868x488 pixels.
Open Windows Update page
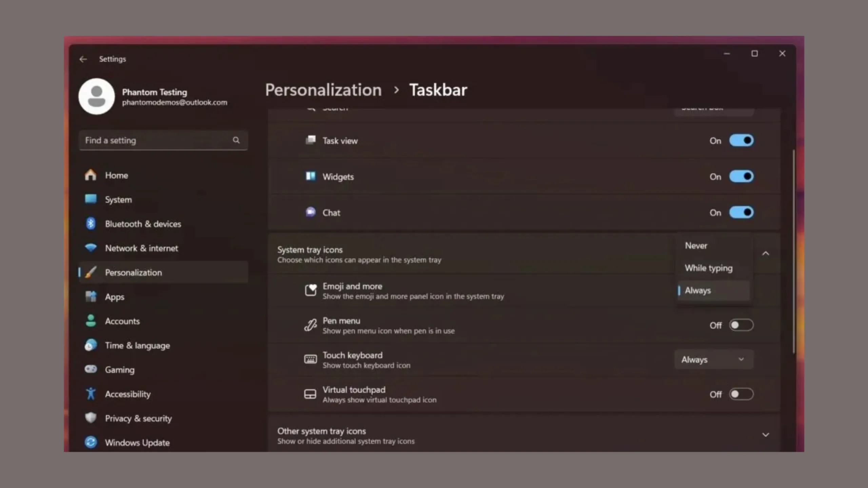(163, 442)
